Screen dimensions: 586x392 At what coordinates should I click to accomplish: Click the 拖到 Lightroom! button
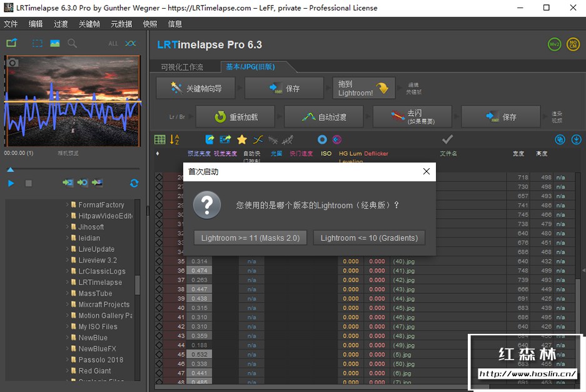click(x=363, y=88)
